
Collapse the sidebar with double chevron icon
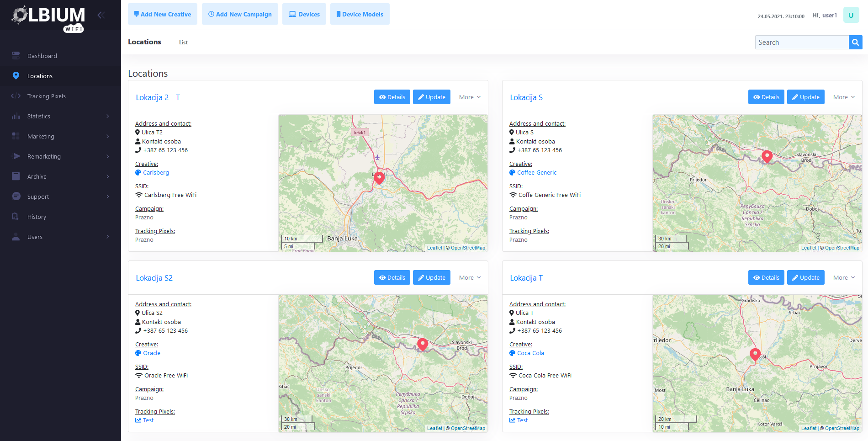101,15
